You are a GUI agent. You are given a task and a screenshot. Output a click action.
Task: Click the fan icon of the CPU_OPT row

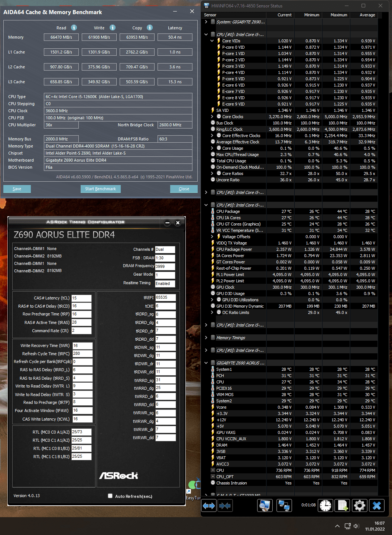pyautogui.click(x=213, y=477)
